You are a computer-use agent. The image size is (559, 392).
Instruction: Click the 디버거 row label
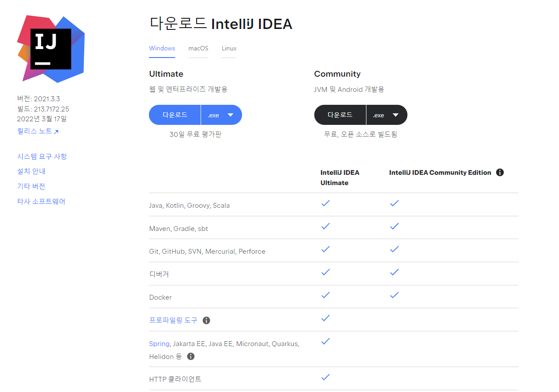(x=159, y=274)
